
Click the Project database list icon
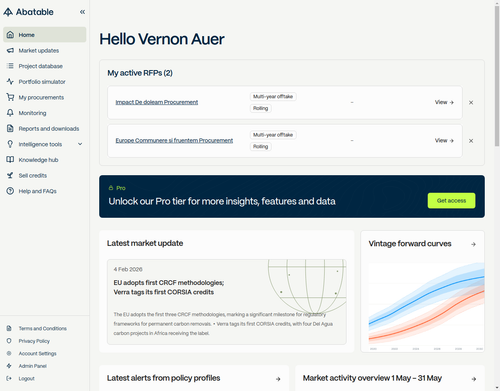10,66
